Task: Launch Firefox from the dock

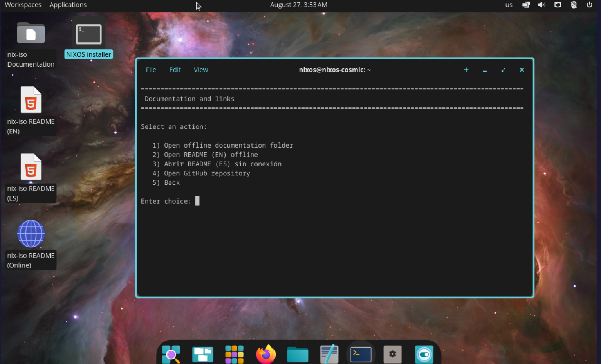Action: [266, 354]
